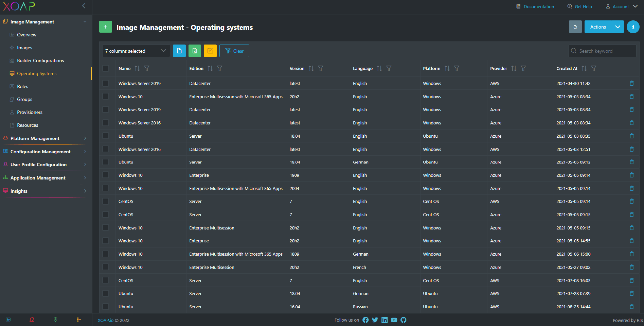Open the info button at top right

point(633,27)
